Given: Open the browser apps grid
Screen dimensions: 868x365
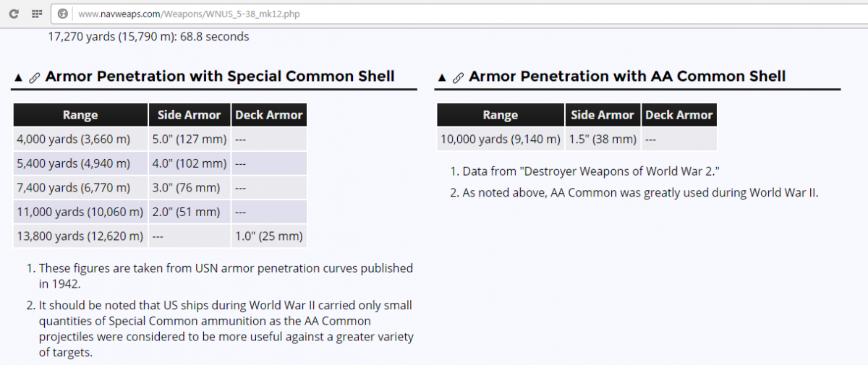Looking at the screenshot, I should coord(37,14).
